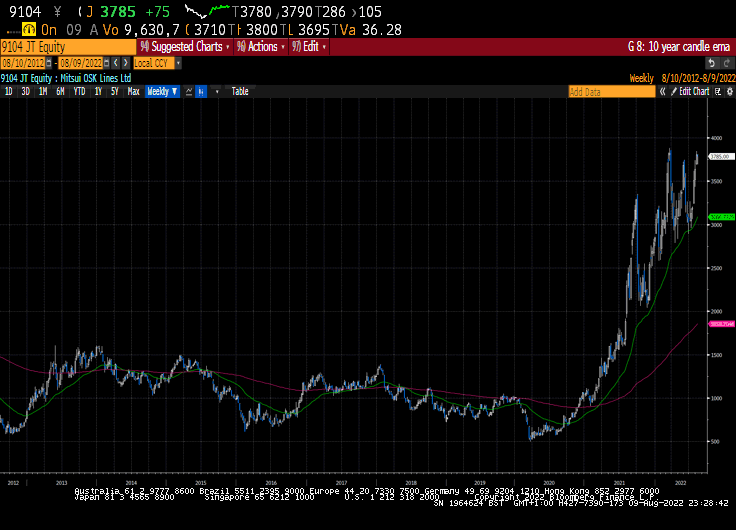The width and height of the screenshot is (736, 530).
Task: Click the 36.28 value figure in header
Action: pyautogui.click(x=382, y=30)
